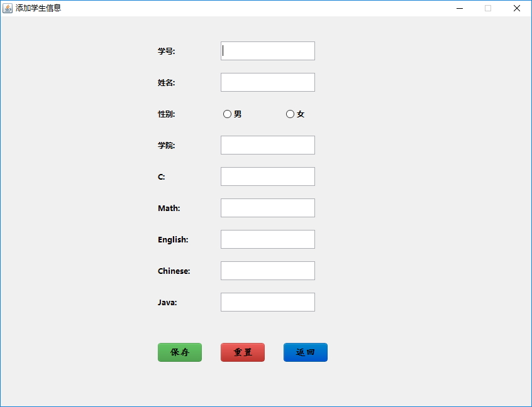Click the maximize button on the window
Image resolution: width=532 pixels, height=407 pixels.
[488, 8]
